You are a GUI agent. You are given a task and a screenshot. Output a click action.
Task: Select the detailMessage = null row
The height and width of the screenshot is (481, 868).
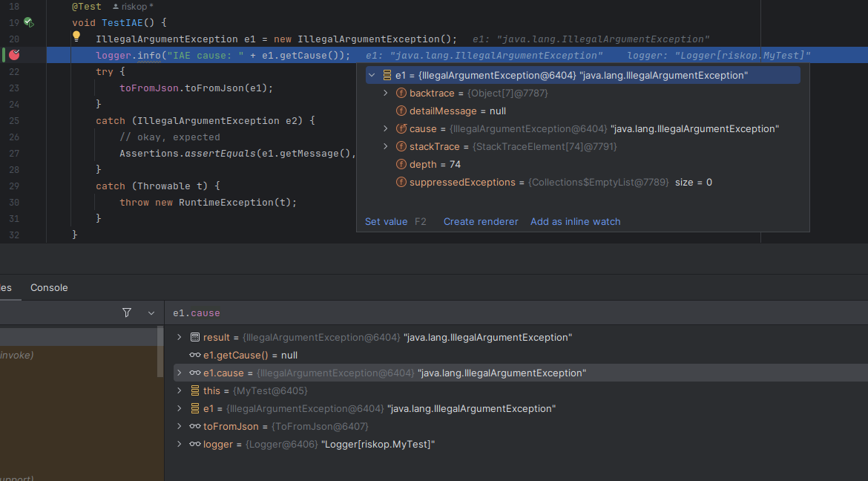(x=583, y=111)
